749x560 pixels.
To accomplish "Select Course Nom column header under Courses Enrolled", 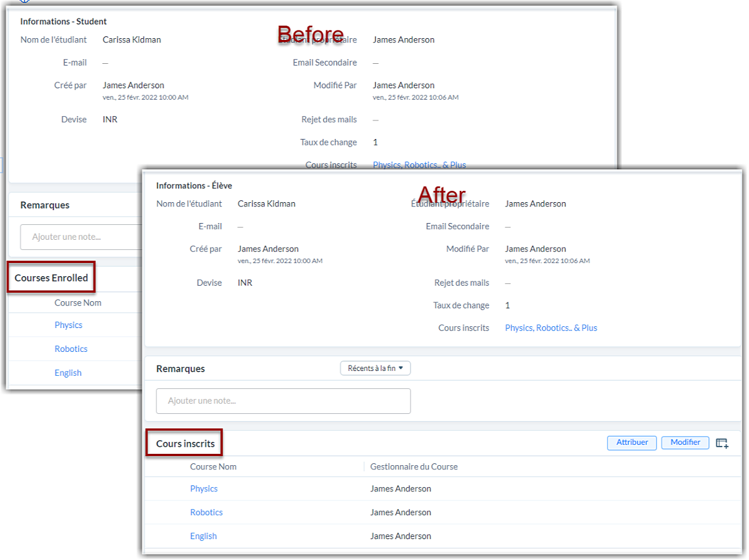I will 78,303.
